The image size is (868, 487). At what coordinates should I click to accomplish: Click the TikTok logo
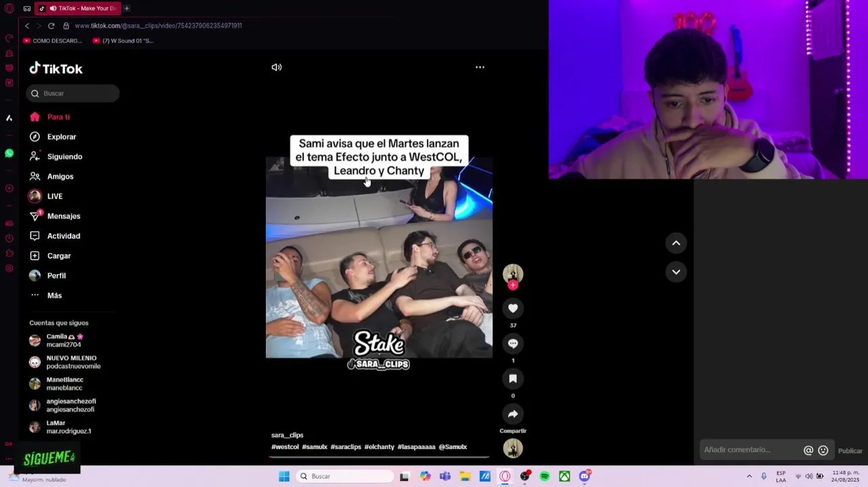coord(56,68)
